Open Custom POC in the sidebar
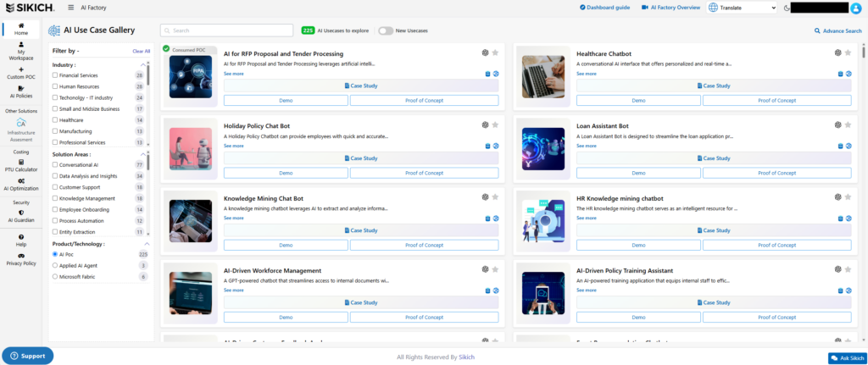Viewport: 868px width, 365px height. pyautogui.click(x=21, y=74)
